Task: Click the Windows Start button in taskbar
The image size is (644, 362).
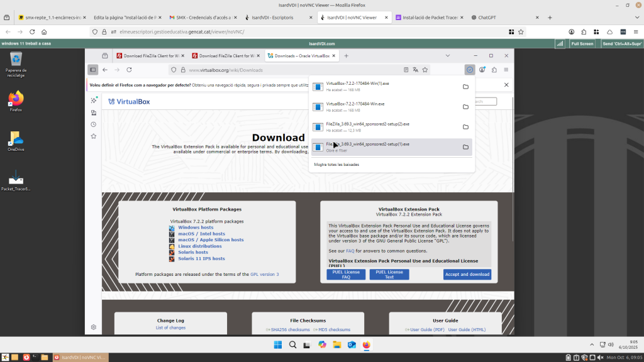Action: (x=278, y=344)
